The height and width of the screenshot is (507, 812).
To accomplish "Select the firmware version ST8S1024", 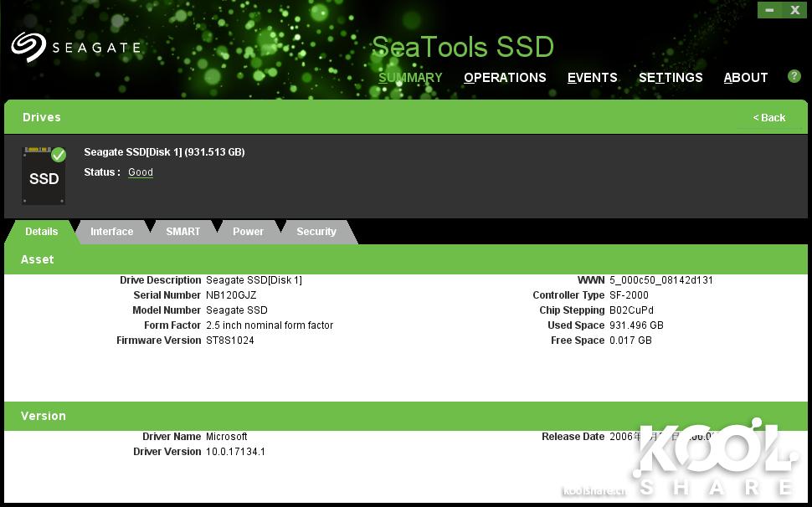I will (230, 340).
